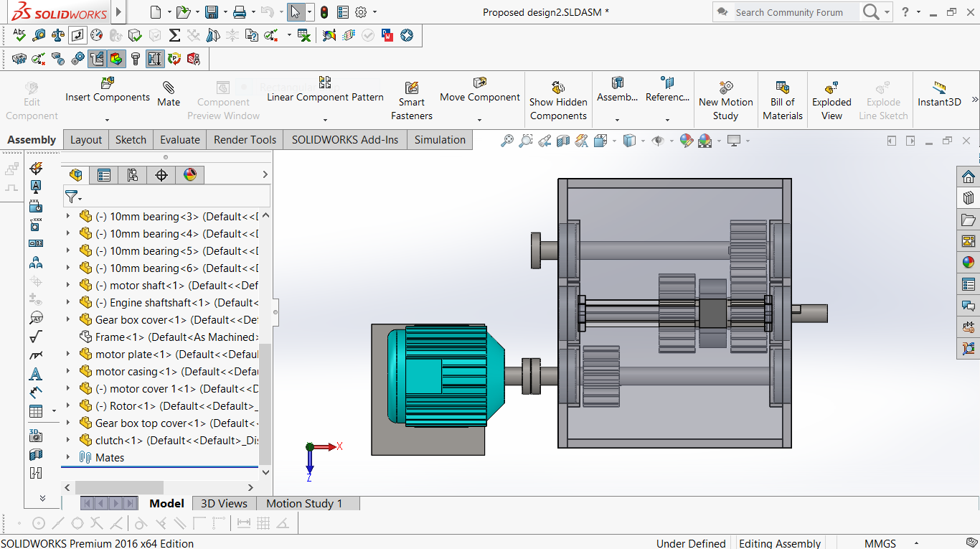
Task: Click the Exploded View icon
Action: [x=831, y=88]
